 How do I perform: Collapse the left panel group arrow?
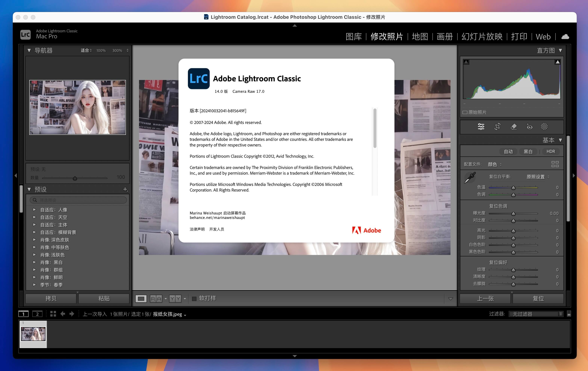point(16,176)
